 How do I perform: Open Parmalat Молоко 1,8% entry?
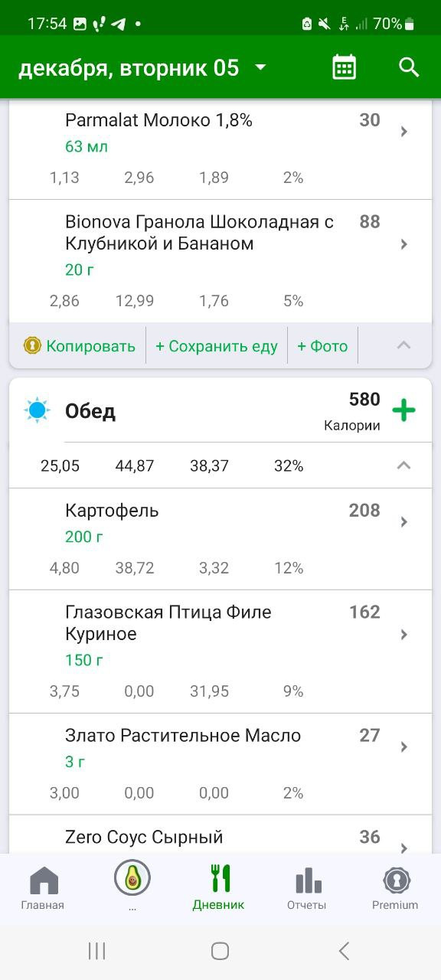pos(220,149)
